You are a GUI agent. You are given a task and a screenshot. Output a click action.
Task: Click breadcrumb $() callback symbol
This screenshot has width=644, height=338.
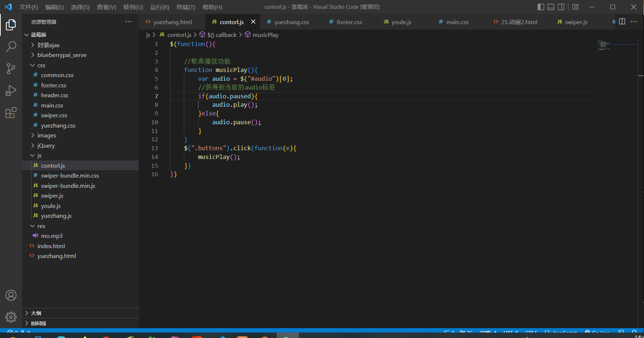point(218,35)
